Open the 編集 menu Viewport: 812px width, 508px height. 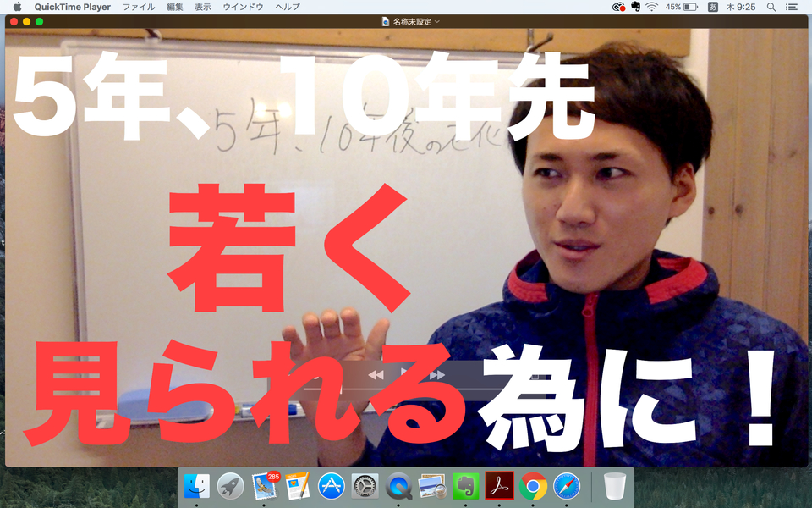click(175, 7)
